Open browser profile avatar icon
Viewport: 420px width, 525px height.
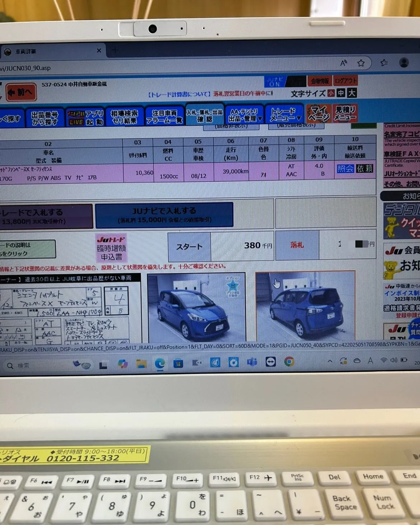click(x=404, y=62)
